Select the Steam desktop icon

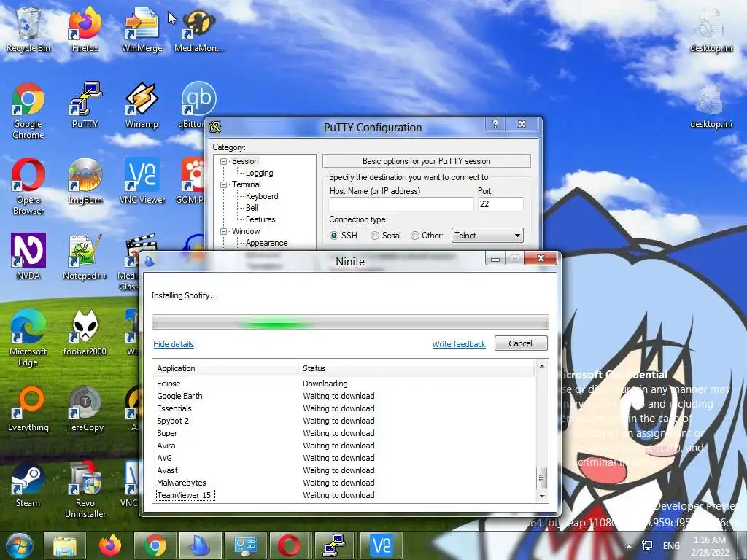pyautogui.click(x=28, y=484)
